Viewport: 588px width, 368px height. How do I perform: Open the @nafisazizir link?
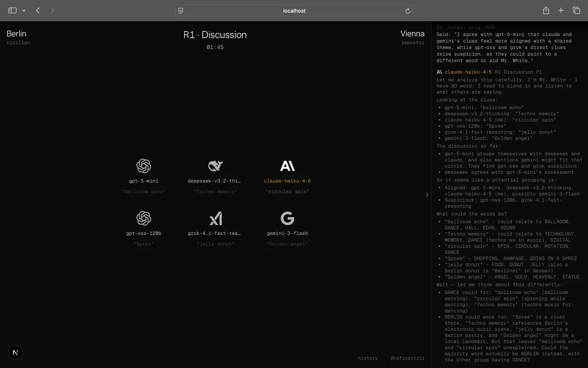tap(407, 358)
